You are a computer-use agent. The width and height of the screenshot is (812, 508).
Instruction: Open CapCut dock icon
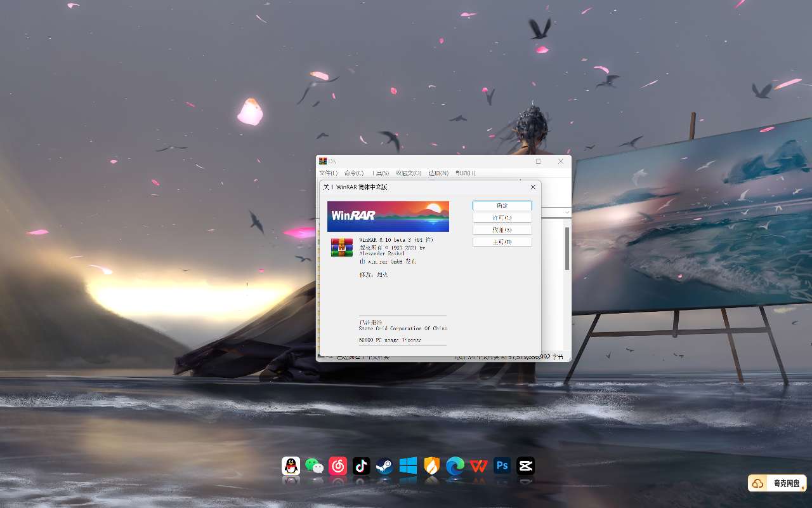tap(525, 466)
